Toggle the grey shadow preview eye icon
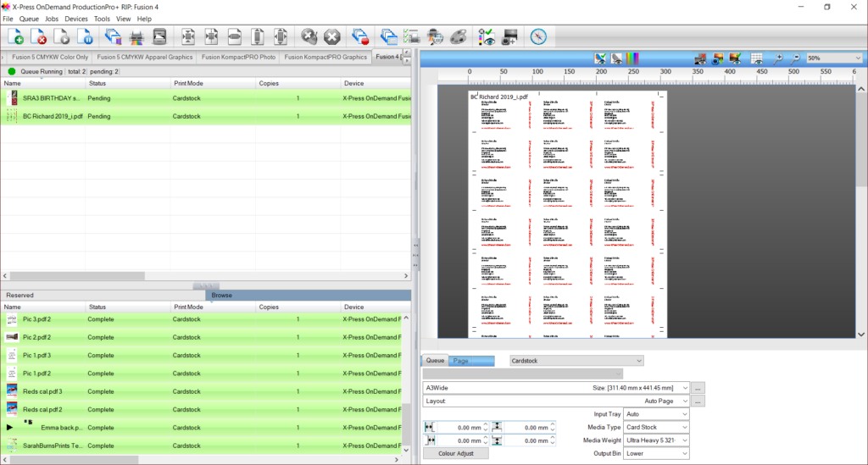This screenshot has height=465, width=868. pos(616,58)
